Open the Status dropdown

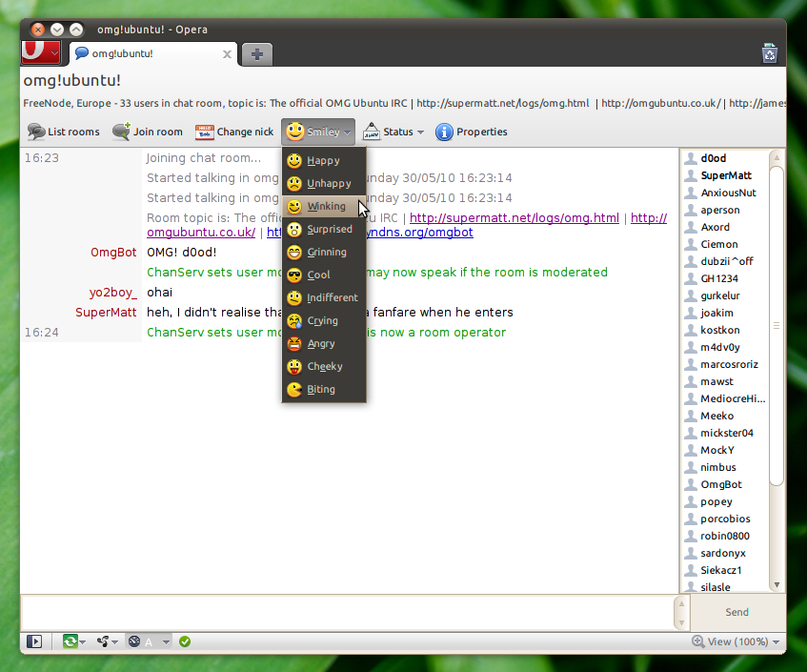(x=393, y=132)
